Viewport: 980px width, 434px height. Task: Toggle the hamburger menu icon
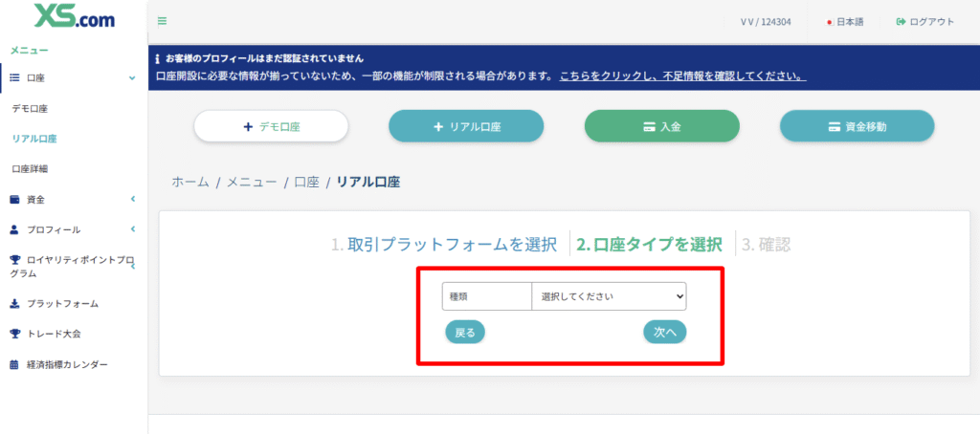(x=162, y=21)
